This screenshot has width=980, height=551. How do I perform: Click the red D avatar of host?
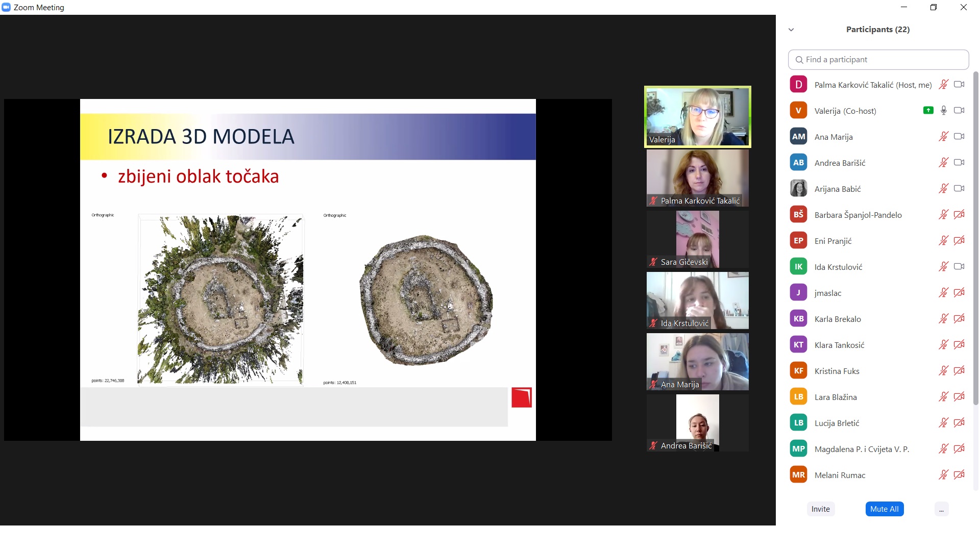click(x=798, y=85)
